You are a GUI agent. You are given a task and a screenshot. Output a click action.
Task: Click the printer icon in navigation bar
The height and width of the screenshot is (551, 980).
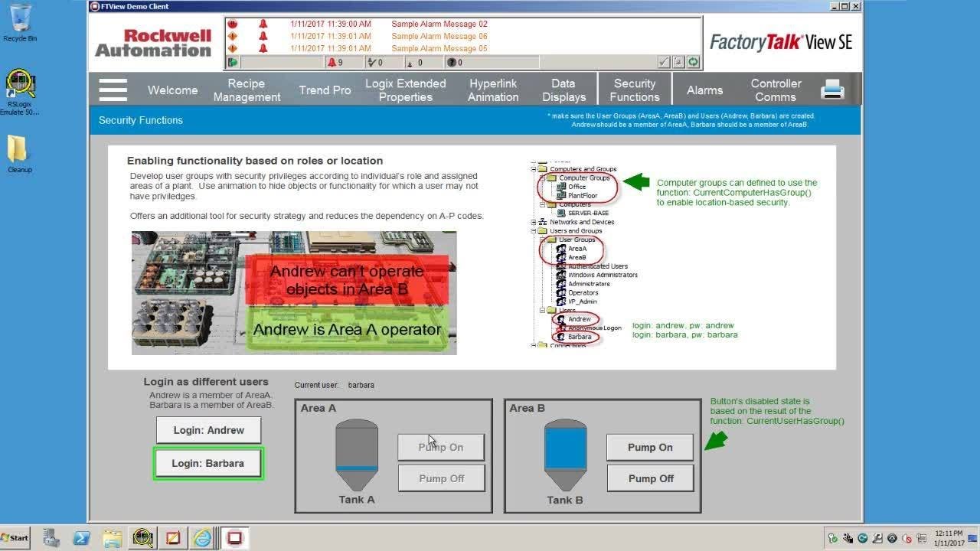point(832,90)
